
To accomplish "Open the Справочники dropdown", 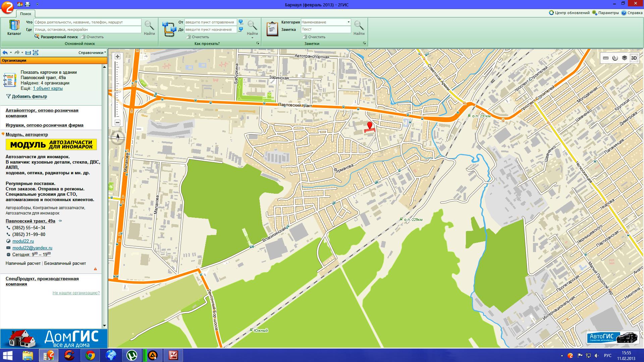I will pos(92,53).
